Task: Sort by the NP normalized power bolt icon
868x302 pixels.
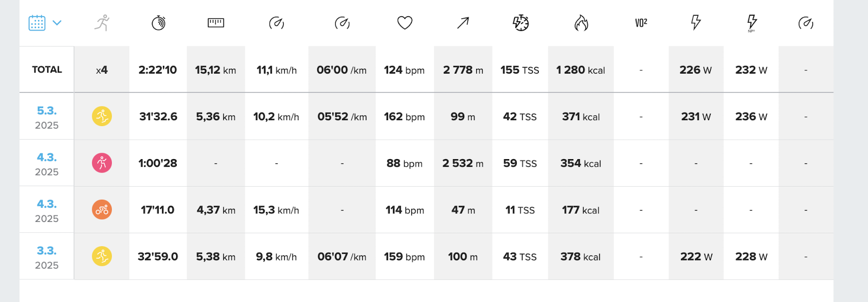Action: [x=752, y=23]
